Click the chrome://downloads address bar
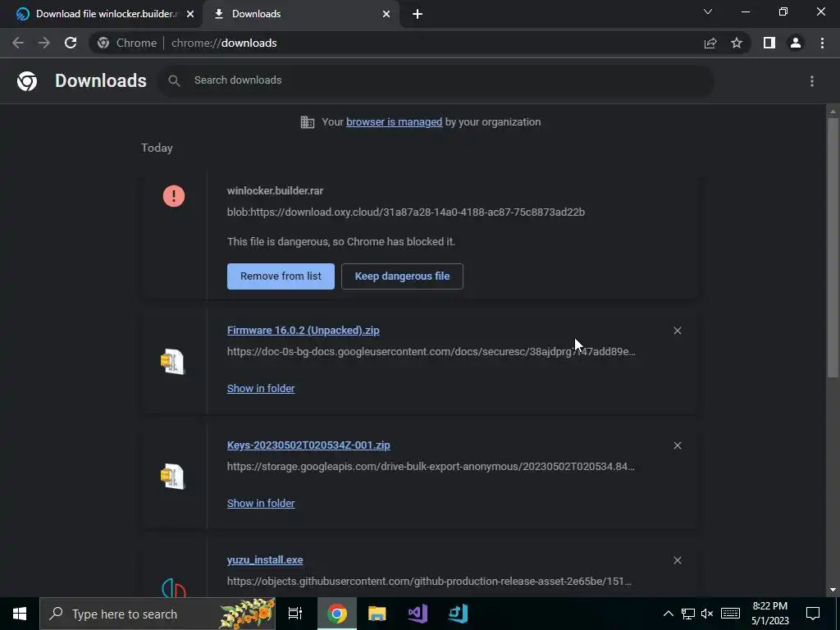The width and height of the screenshot is (840, 630). pos(396,43)
